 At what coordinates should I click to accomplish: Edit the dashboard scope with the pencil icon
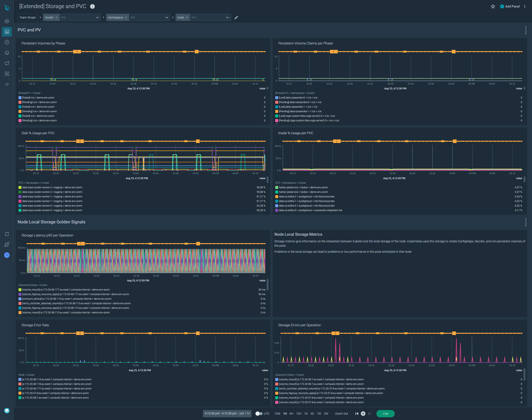[236, 17]
